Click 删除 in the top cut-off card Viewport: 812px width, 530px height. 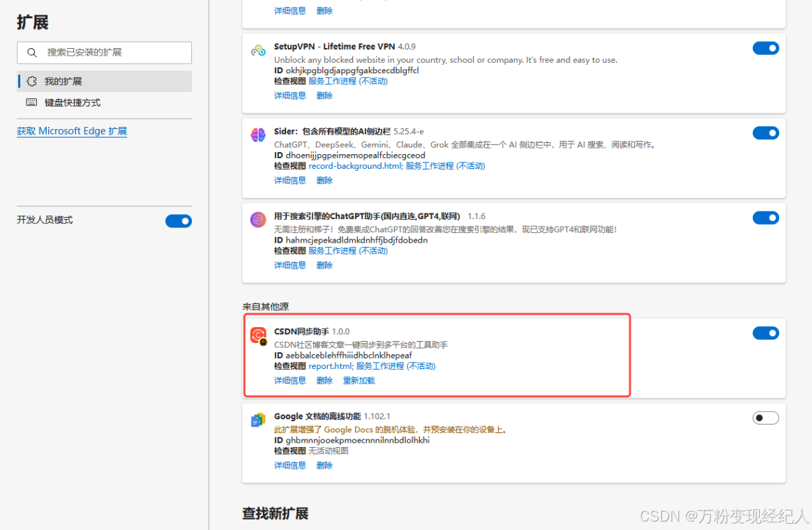(x=324, y=11)
